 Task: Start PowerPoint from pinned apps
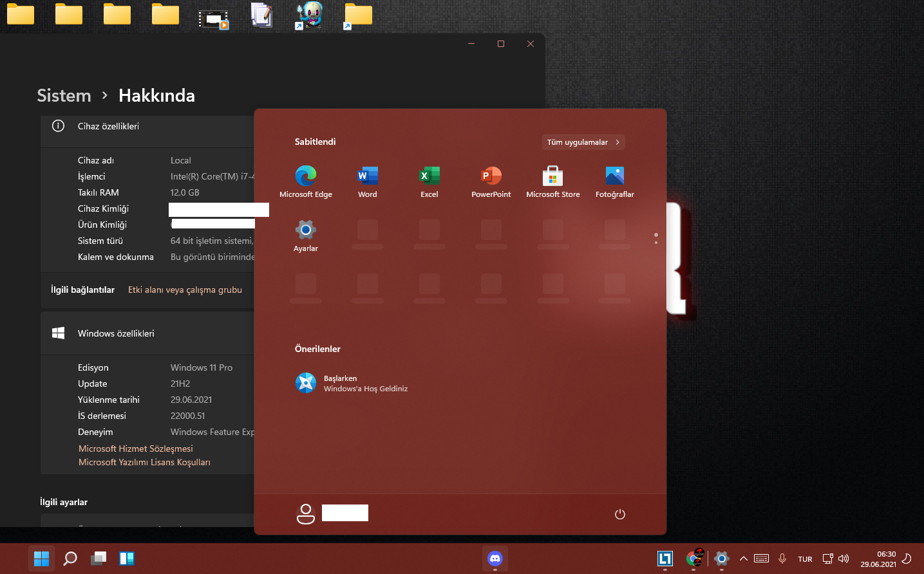(x=491, y=181)
